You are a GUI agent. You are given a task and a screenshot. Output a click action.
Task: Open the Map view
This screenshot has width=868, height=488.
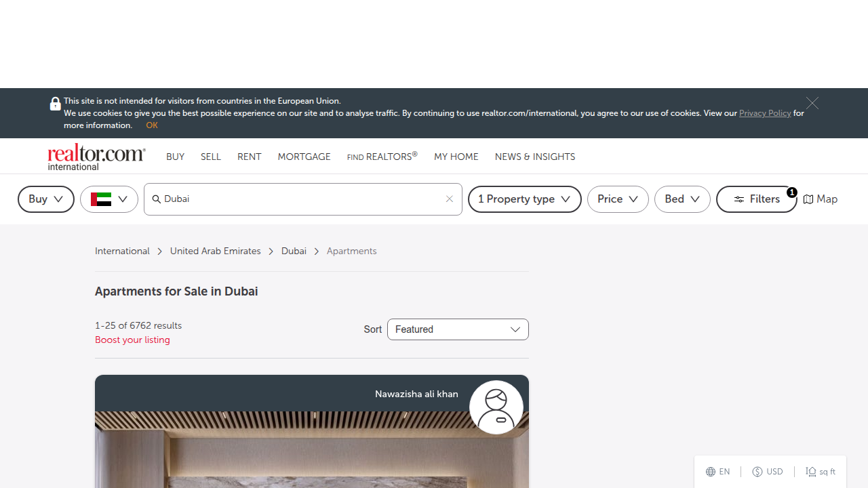click(821, 199)
